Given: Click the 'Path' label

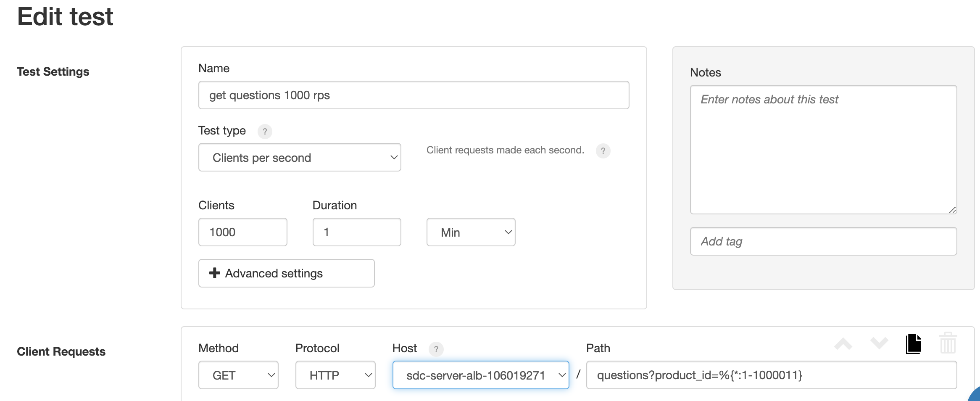Looking at the screenshot, I should click(598, 348).
